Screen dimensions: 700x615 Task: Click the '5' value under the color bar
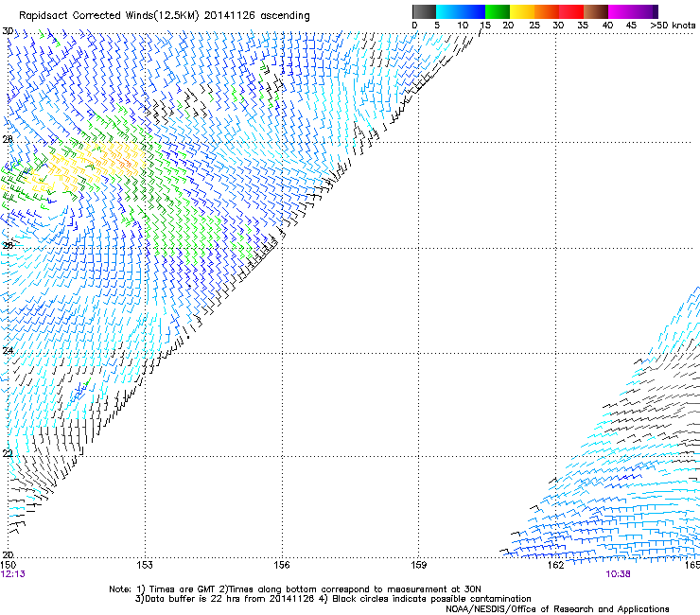click(x=437, y=26)
